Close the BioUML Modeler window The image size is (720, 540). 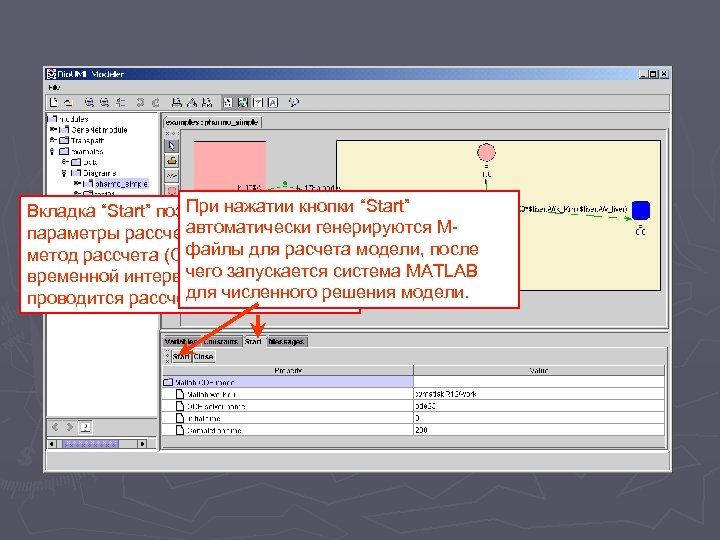[x=664, y=74]
